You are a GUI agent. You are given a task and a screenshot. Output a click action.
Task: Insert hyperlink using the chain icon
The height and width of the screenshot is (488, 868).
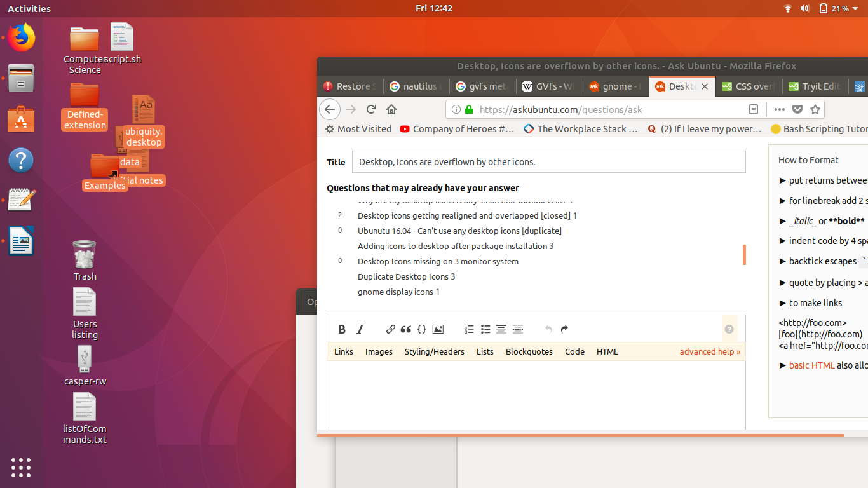click(391, 329)
